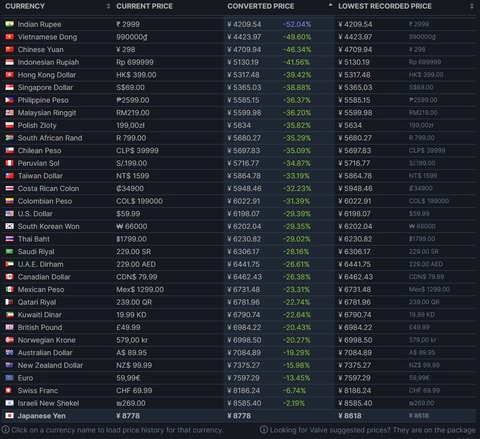The image size is (480, 439).
Task: Click the ₹ 2999 current price cell
Action: [128, 24]
